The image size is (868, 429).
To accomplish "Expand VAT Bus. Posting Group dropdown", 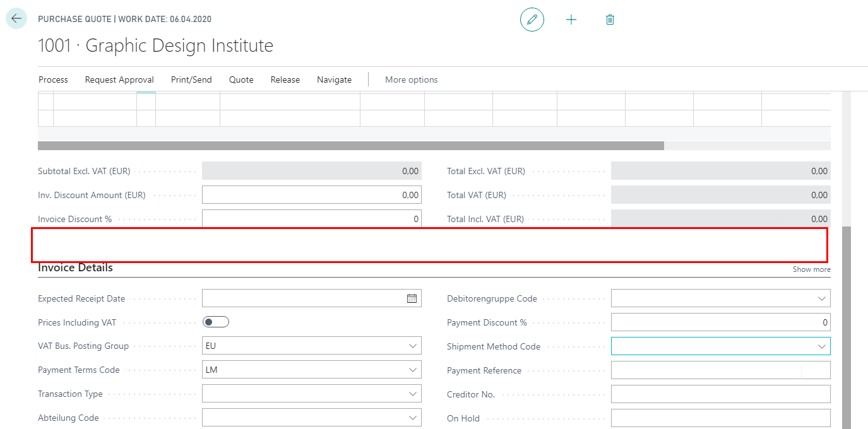I will point(413,346).
